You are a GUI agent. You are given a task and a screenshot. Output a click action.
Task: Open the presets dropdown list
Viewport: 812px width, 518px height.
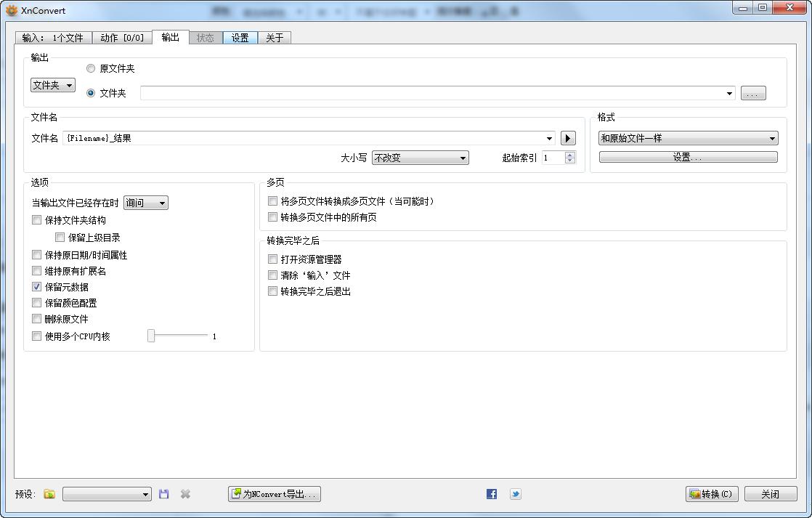107,494
